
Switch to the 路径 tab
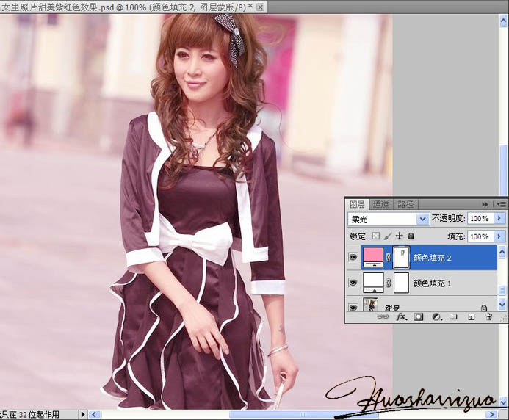click(405, 204)
